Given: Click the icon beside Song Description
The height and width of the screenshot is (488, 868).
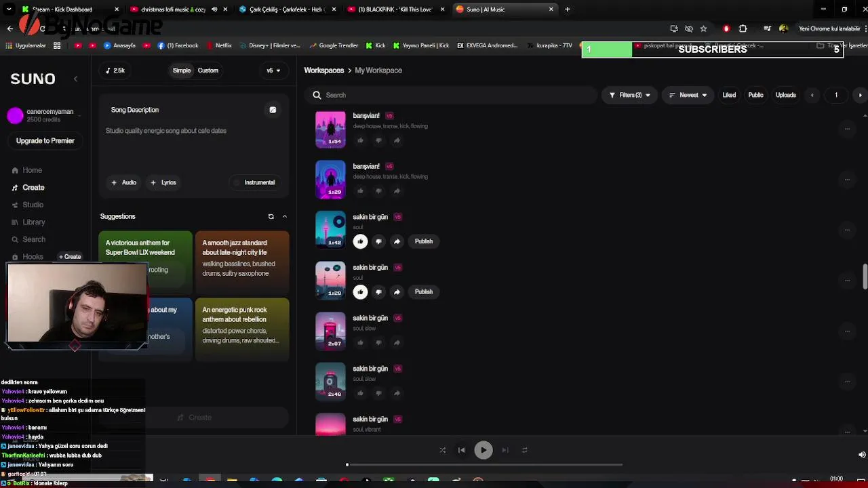Looking at the screenshot, I should click(x=273, y=110).
